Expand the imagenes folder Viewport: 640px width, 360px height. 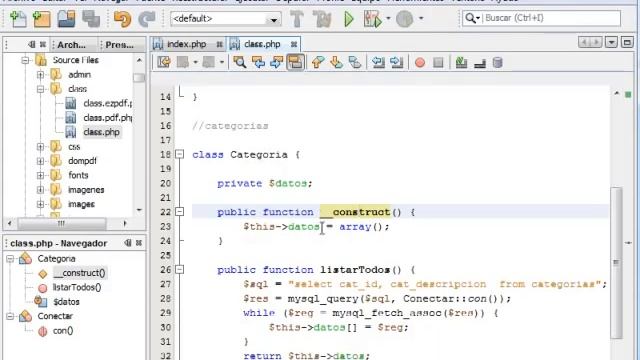coord(40,190)
